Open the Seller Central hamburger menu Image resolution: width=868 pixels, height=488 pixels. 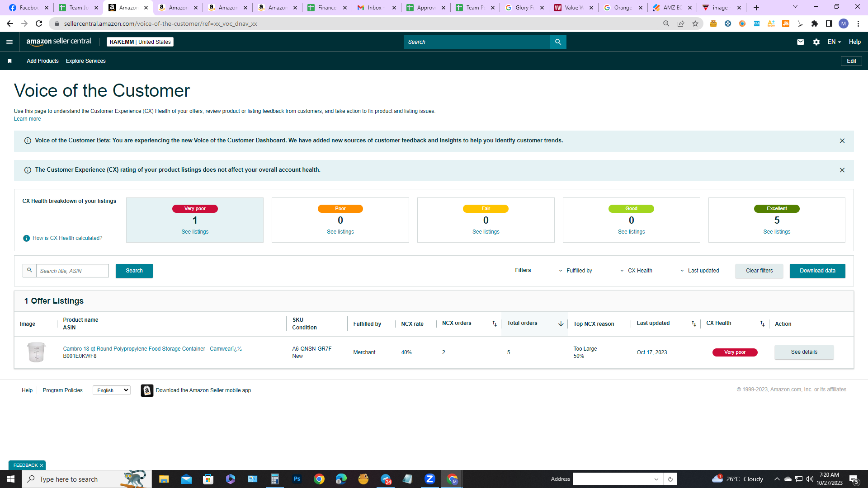point(9,42)
